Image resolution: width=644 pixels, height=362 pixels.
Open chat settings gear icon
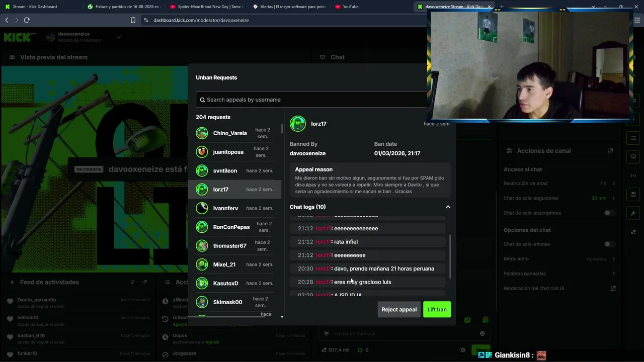click(463, 350)
